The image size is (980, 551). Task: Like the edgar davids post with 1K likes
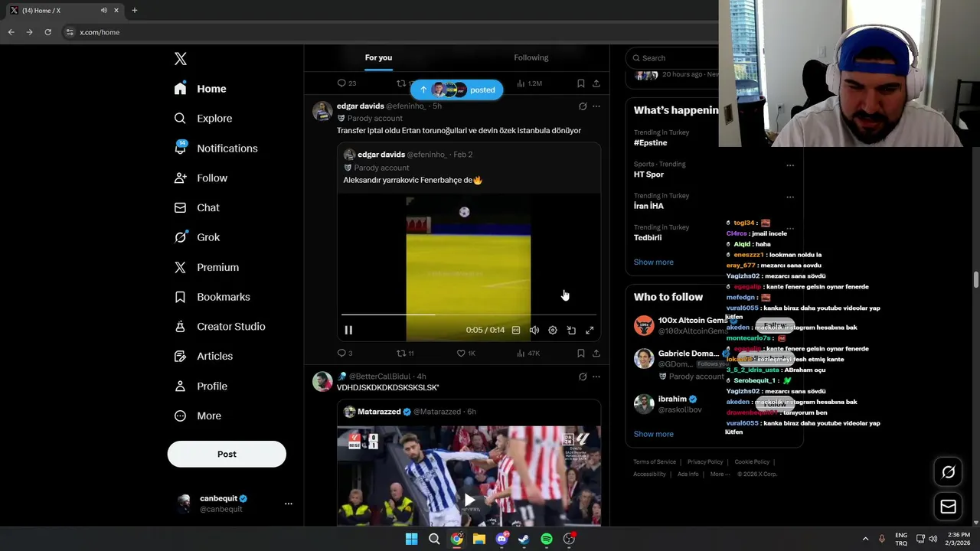tap(466, 353)
